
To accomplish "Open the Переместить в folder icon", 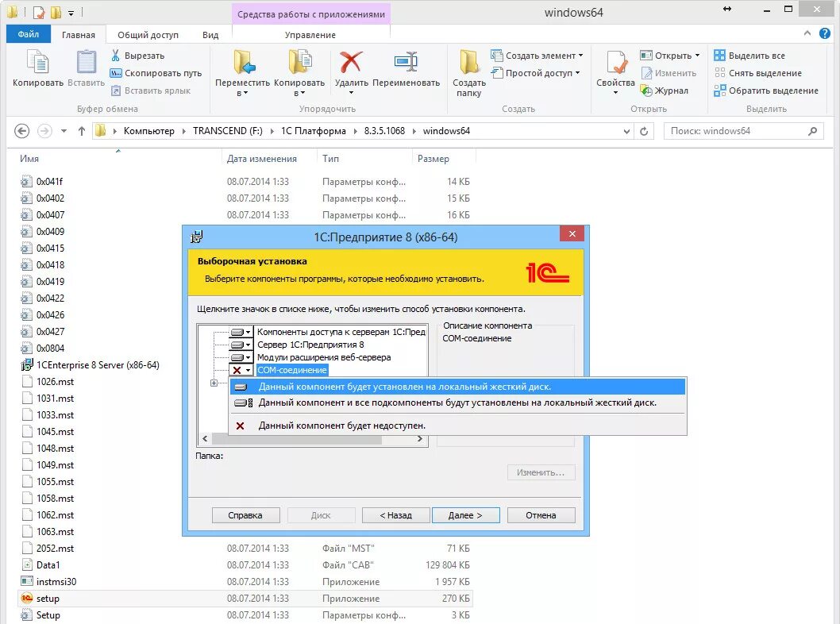I will coord(245,62).
